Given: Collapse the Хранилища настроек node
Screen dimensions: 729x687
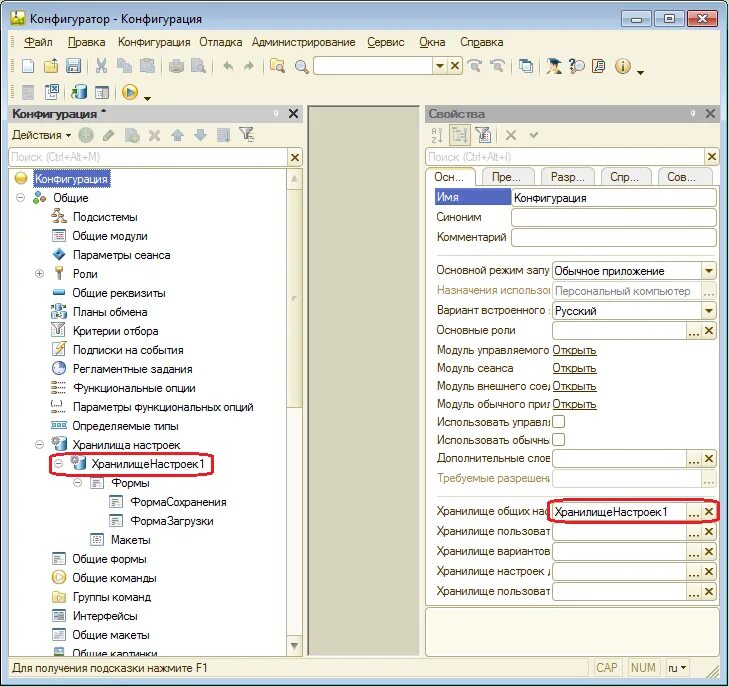Looking at the screenshot, I should click(40, 445).
